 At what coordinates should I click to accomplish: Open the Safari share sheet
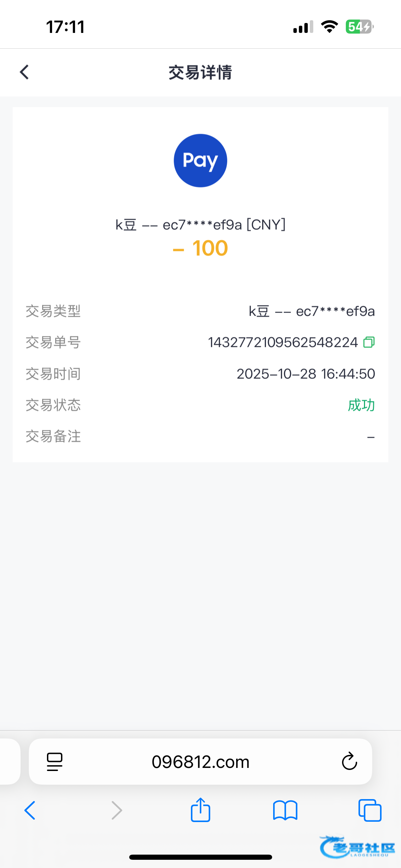[x=200, y=810]
